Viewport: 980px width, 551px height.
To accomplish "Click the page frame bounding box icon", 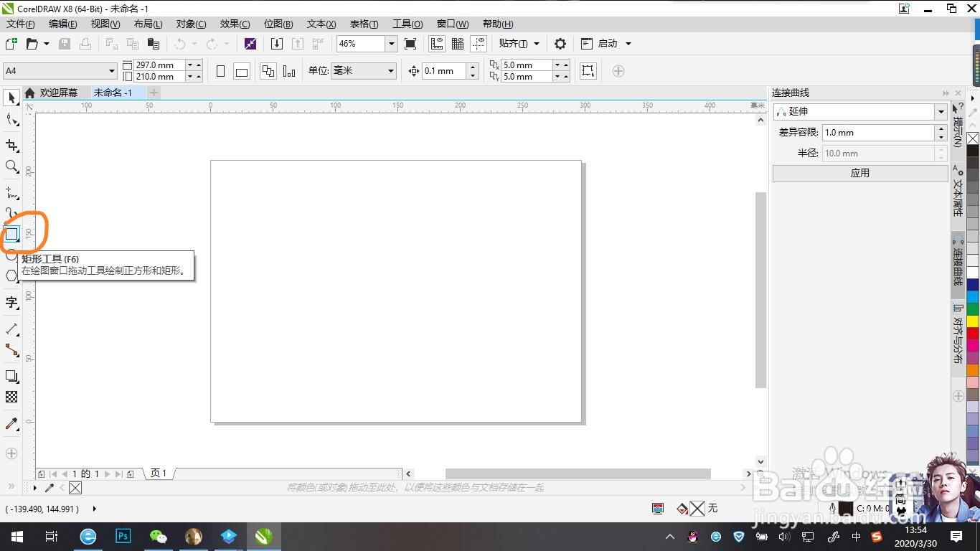I will (588, 71).
